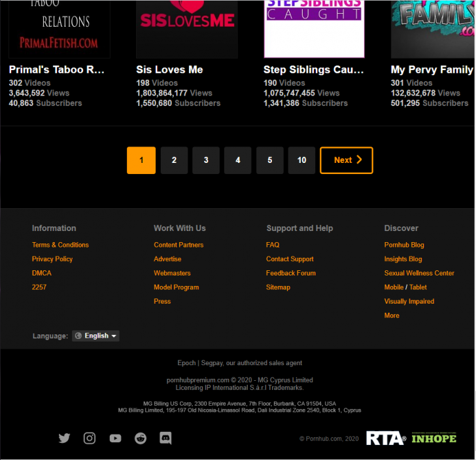Open Terms & Conditions link
The width and height of the screenshot is (476, 460).
[60, 245]
